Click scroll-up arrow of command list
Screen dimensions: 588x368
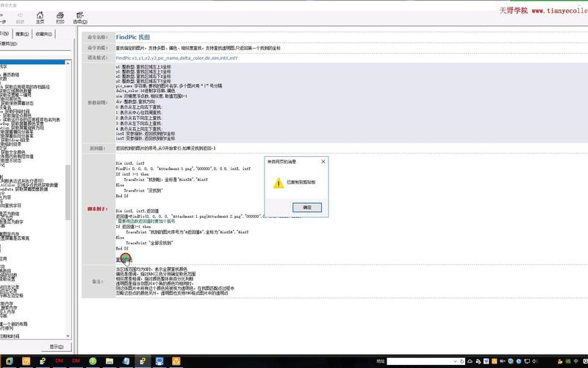coord(69,63)
